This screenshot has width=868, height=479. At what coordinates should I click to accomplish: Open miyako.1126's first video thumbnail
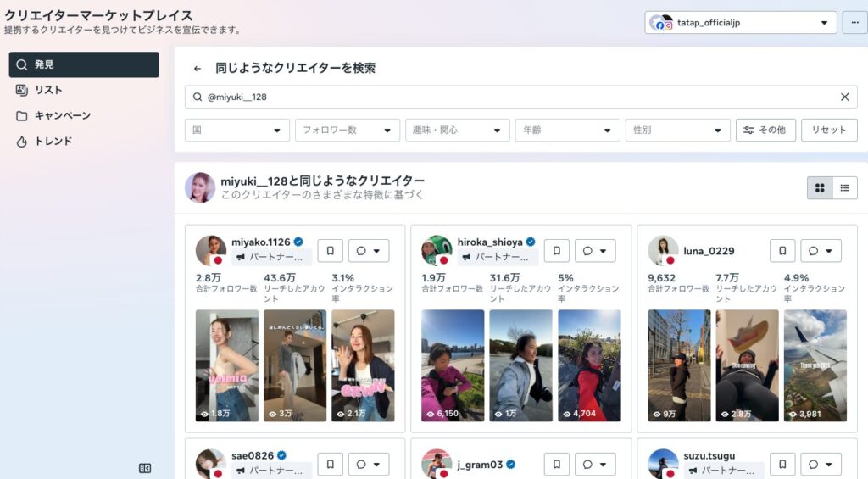pos(226,365)
